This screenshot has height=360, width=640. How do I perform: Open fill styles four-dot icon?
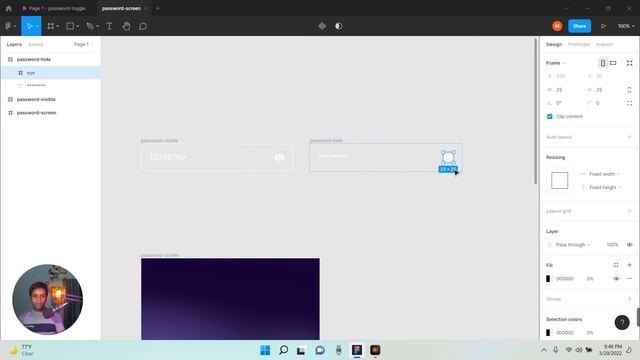[x=616, y=265]
